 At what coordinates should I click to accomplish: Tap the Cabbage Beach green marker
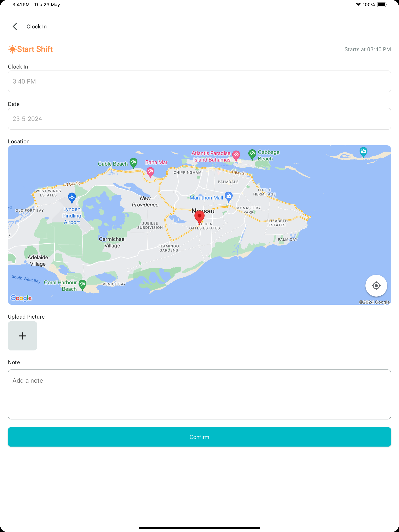(252, 155)
